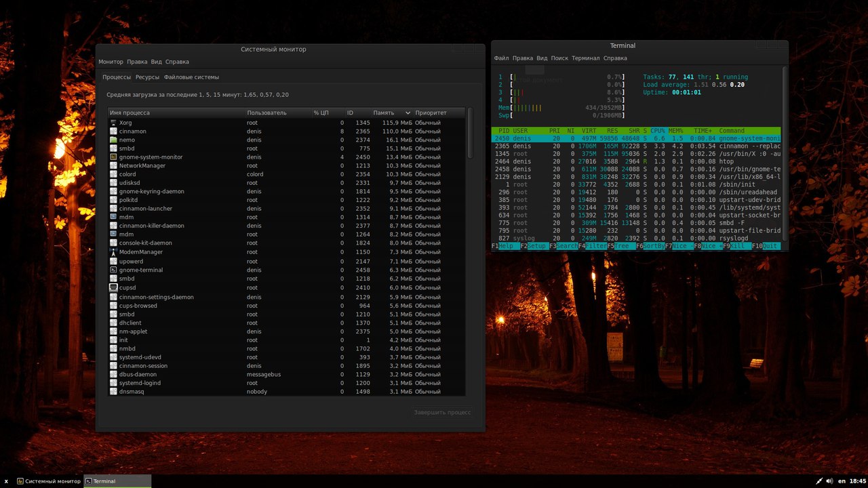Open the volume icon in system tray

829,481
